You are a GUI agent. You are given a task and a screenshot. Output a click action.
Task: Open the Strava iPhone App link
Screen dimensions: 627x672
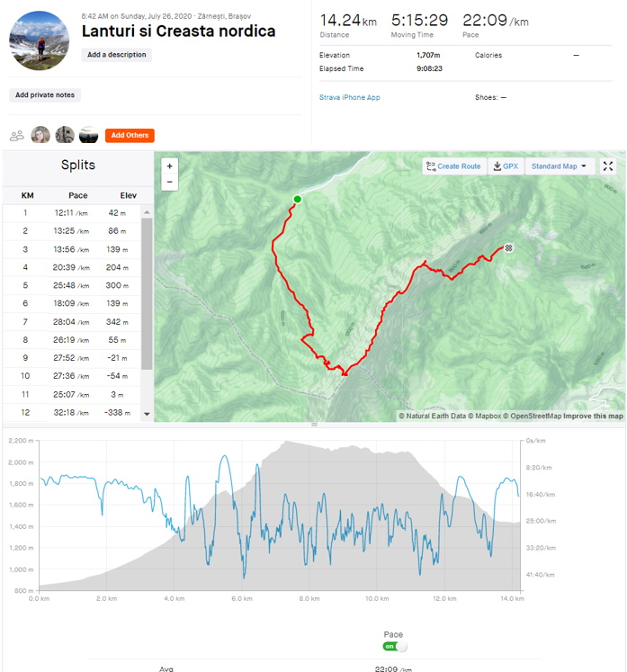[349, 97]
